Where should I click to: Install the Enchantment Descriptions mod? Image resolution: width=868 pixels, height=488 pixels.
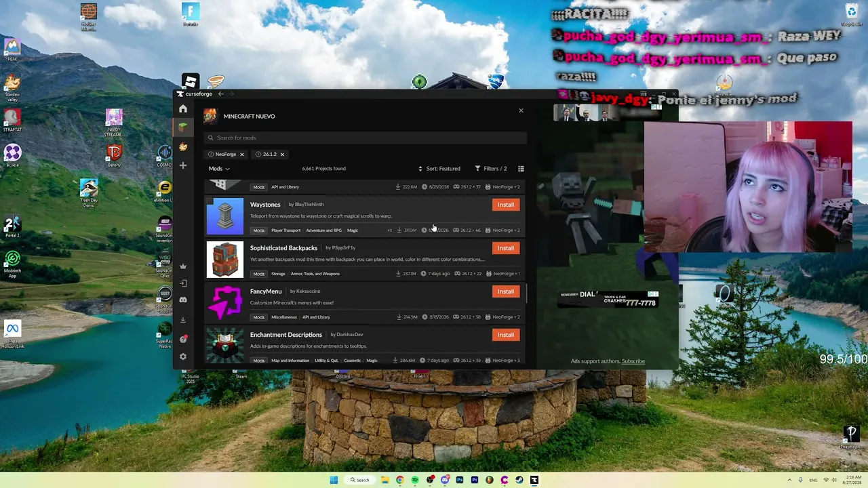click(x=506, y=335)
